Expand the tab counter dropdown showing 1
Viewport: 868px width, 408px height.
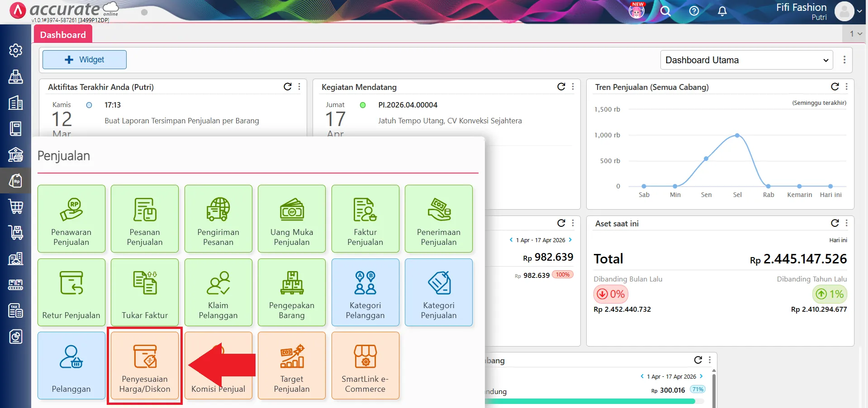point(855,33)
